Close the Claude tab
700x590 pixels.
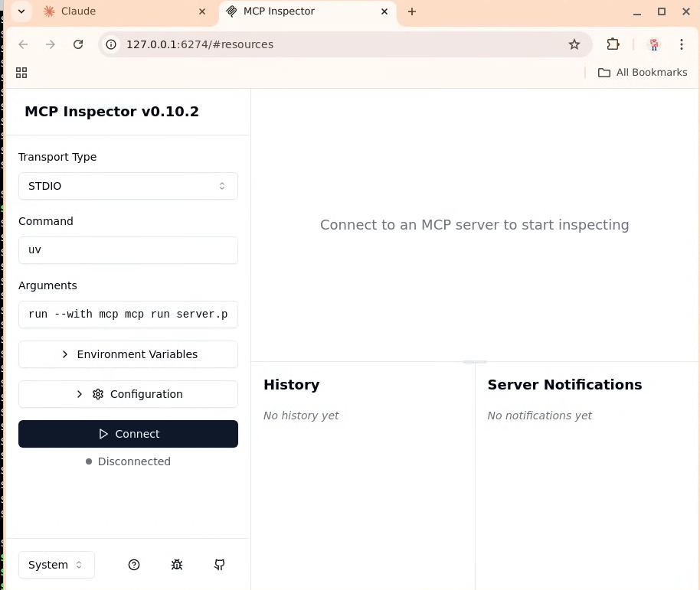pos(202,11)
